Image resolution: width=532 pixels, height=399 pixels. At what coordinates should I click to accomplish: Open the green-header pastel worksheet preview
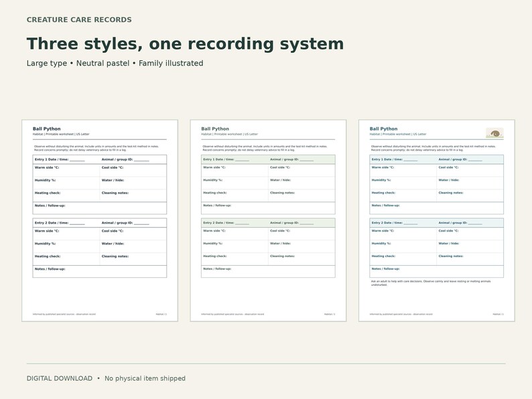(269, 220)
